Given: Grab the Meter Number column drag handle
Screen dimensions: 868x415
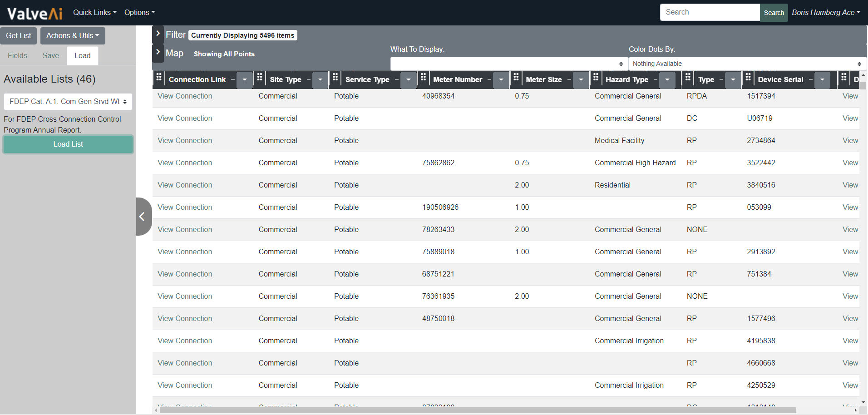Looking at the screenshot, I should pos(423,77).
